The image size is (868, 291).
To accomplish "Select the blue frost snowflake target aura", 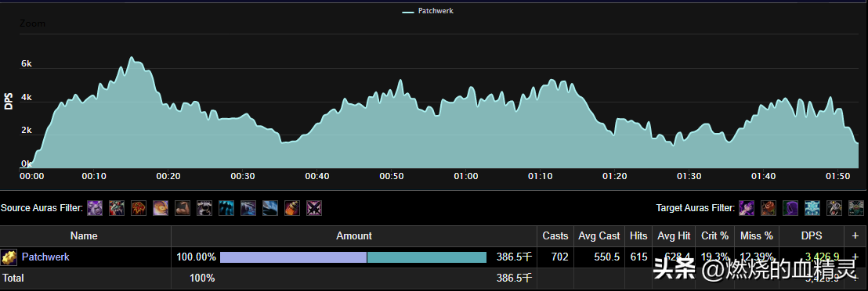I will 812,208.
